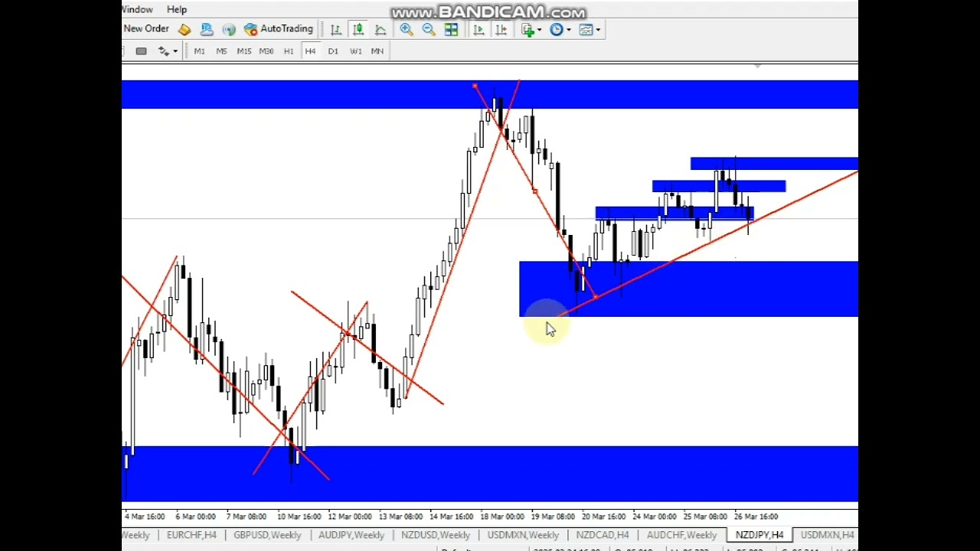The width and height of the screenshot is (980, 551).
Task: Select the bar chart type icon
Action: pyautogui.click(x=335, y=30)
